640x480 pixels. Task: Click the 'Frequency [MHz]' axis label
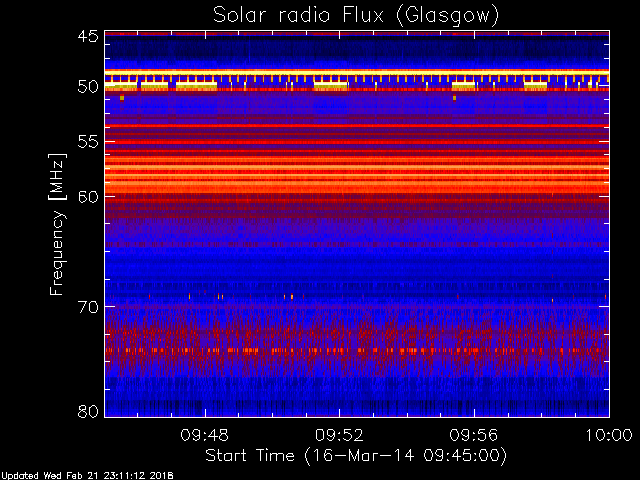[57, 224]
